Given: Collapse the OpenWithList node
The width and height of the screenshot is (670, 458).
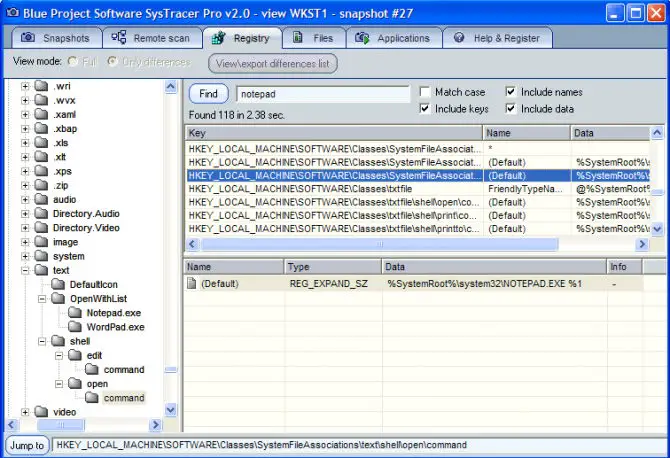Looking at the screenshot, I should point(42,299).
